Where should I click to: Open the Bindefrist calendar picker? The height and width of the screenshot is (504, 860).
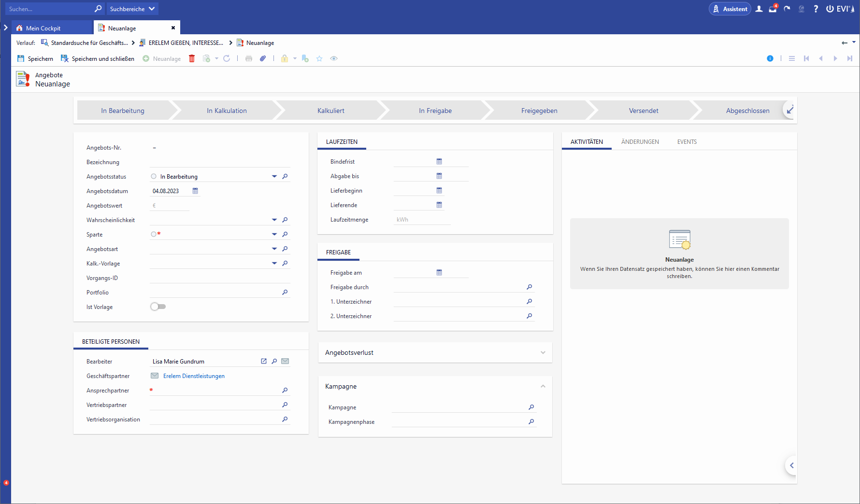pos(439,162)
